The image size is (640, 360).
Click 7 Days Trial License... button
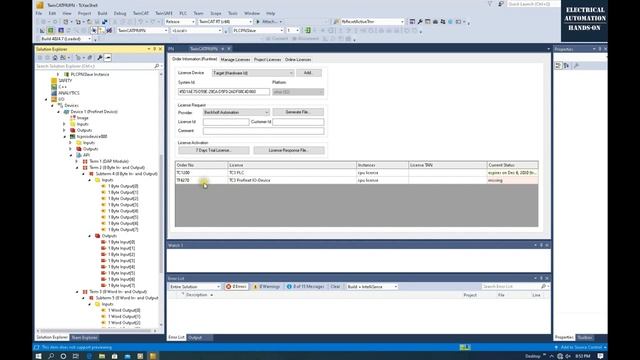[x=213, y=150]
